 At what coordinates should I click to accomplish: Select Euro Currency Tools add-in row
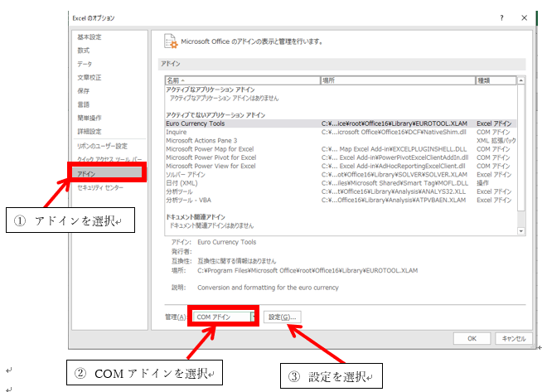click(341, 123)
